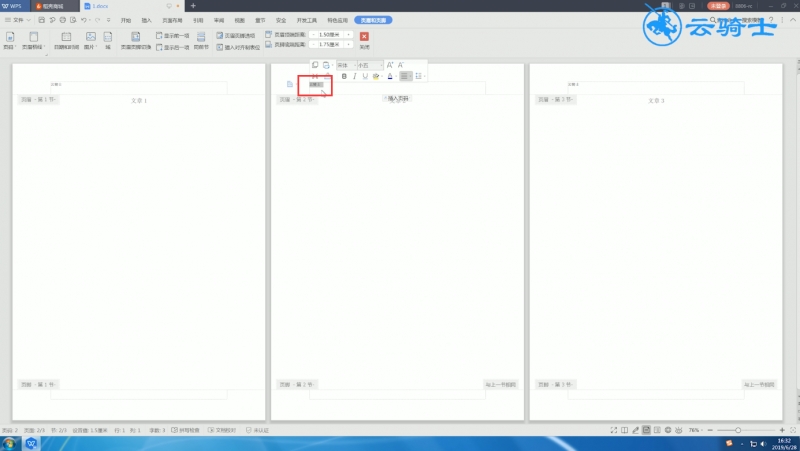800x451 pixels.
Task: Increase the header top distance value
Action: 349,35
